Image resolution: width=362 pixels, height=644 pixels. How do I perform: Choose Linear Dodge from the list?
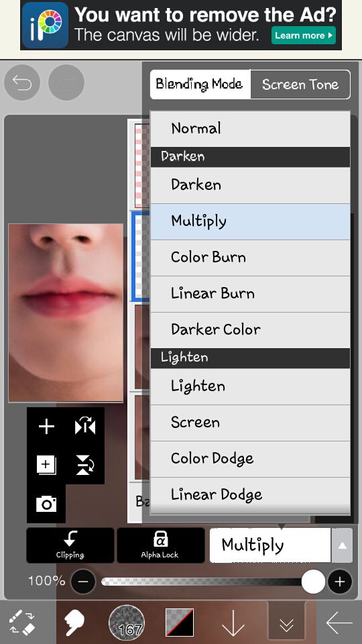point(250,494)
